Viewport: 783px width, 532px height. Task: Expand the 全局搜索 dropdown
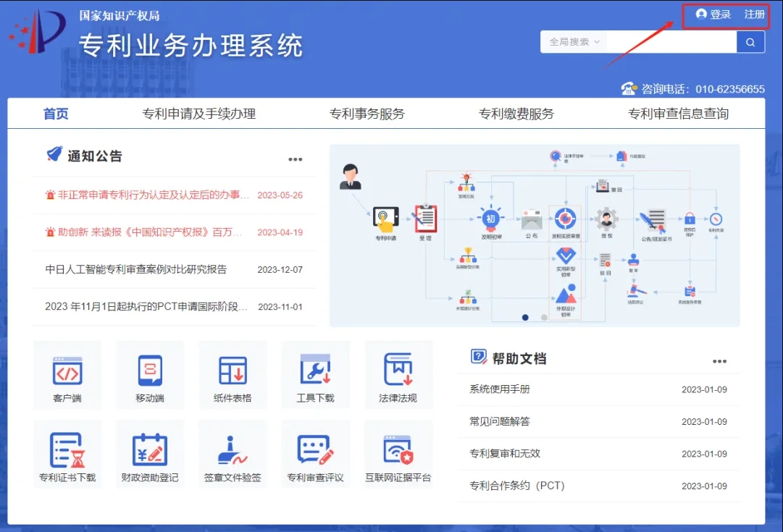click(574, 42)
